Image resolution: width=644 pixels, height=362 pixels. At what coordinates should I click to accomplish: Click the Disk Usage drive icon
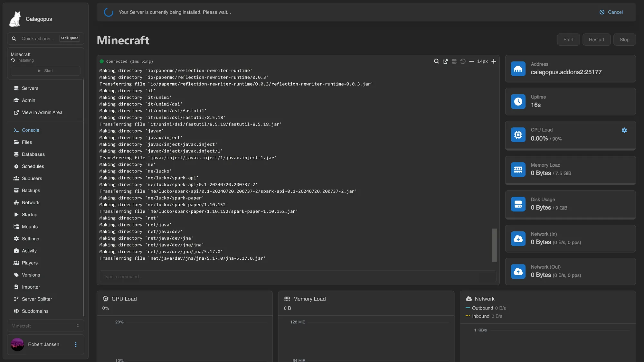click(x=518, y=204)
